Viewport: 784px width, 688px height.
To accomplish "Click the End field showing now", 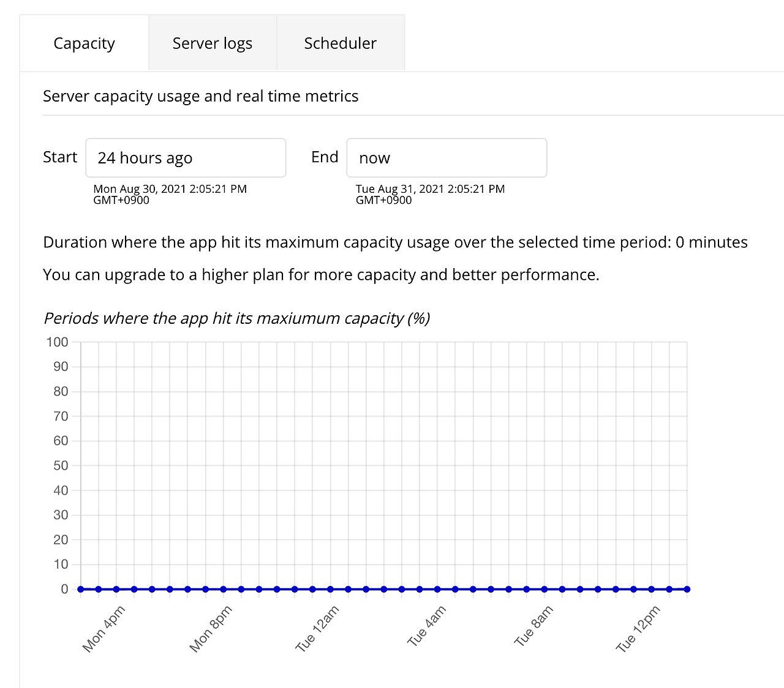I will coord(447,158).
